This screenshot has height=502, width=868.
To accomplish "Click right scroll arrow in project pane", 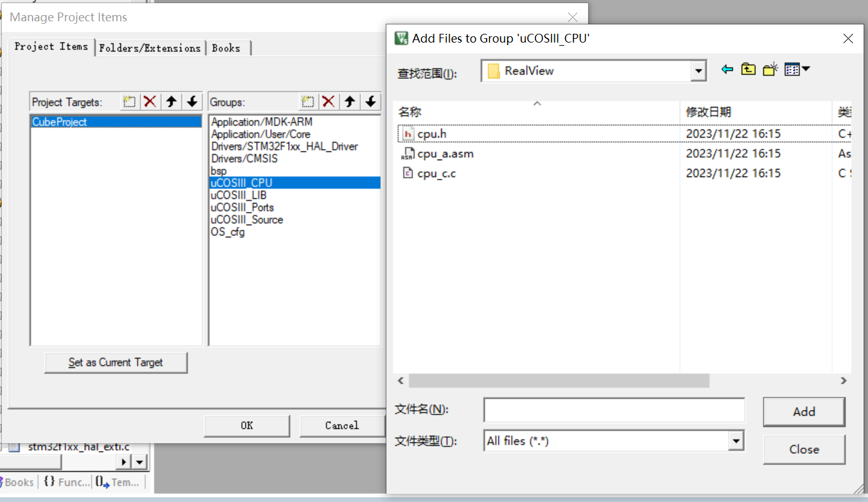I will [x=124, y=462].
